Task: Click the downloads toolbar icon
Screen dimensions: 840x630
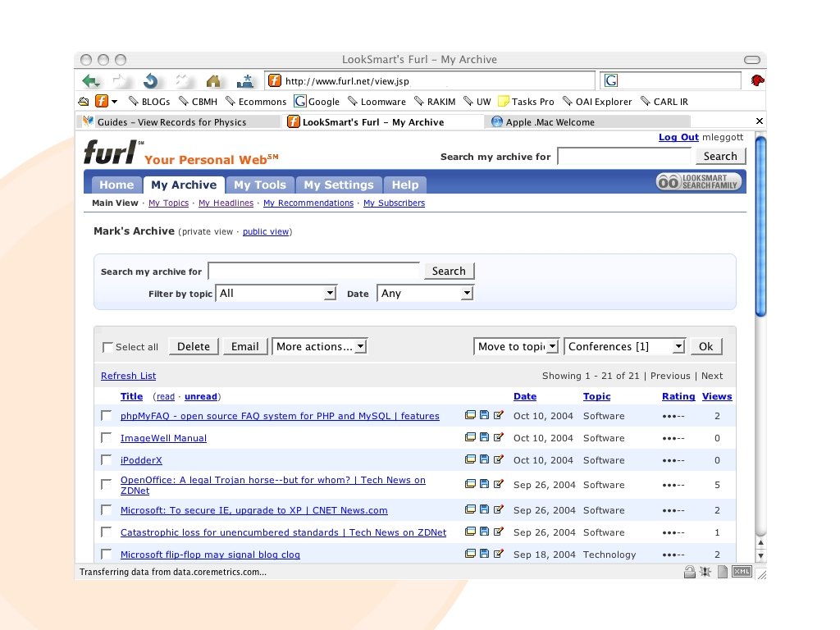Action: point(244,81)
